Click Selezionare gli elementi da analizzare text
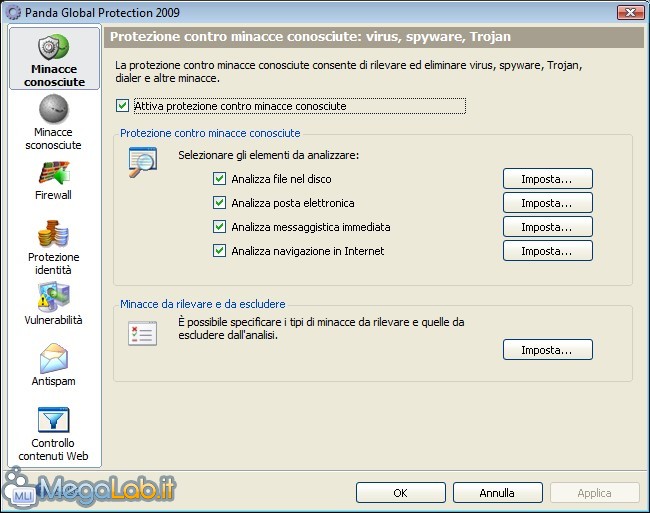 pos(269,155)
